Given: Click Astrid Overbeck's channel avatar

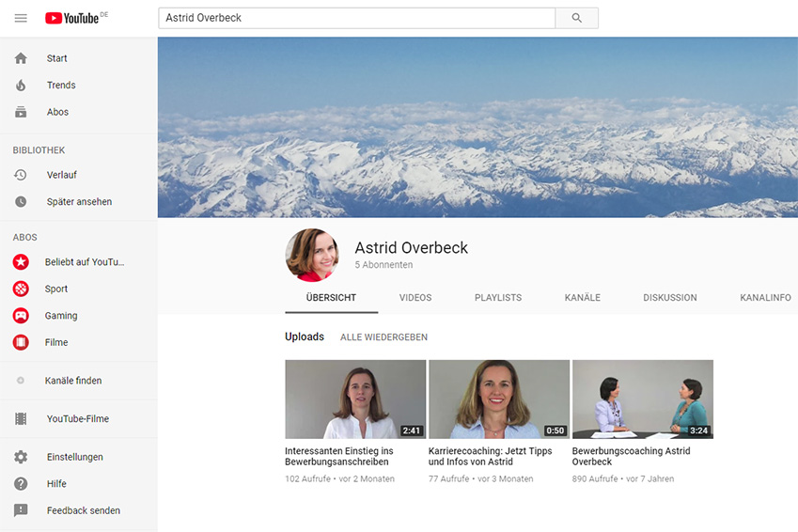Looking at the screenshot, I should click(x=312, y=255).
